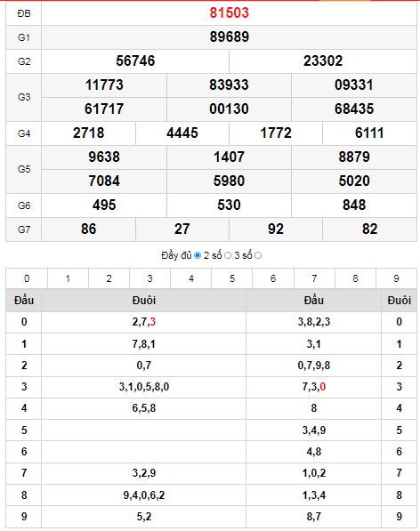Viewport: 420px width, 531px height.
Task: Click G3 number 00130
Action: coord(229,109)
